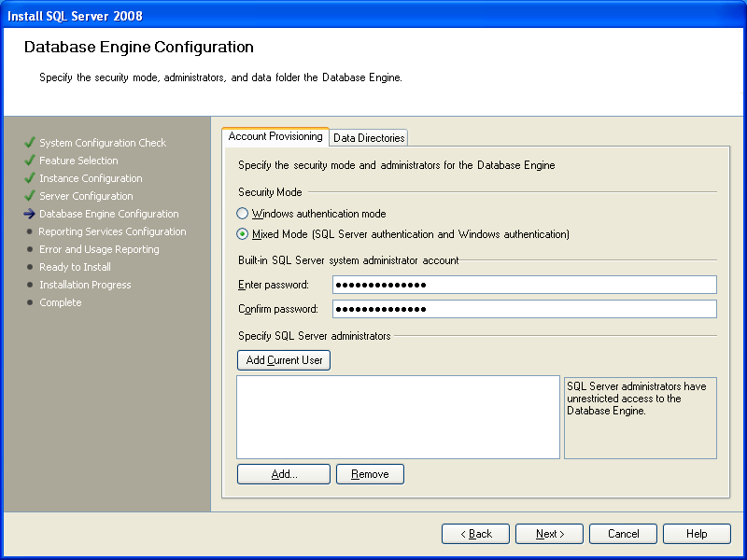Click the Server Configuration step
Viewport: 747px width, 560px height.
coord(86,196)
